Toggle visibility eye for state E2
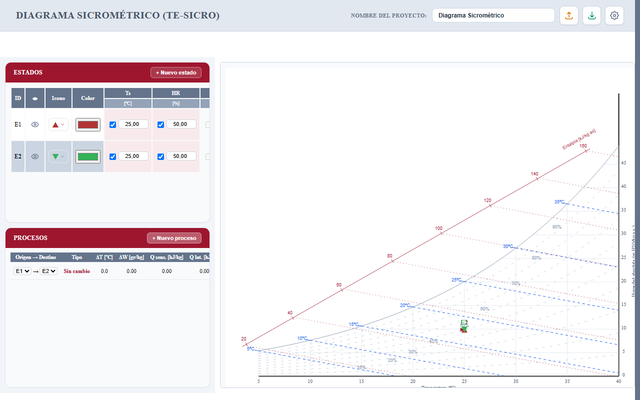 (35, 156)
